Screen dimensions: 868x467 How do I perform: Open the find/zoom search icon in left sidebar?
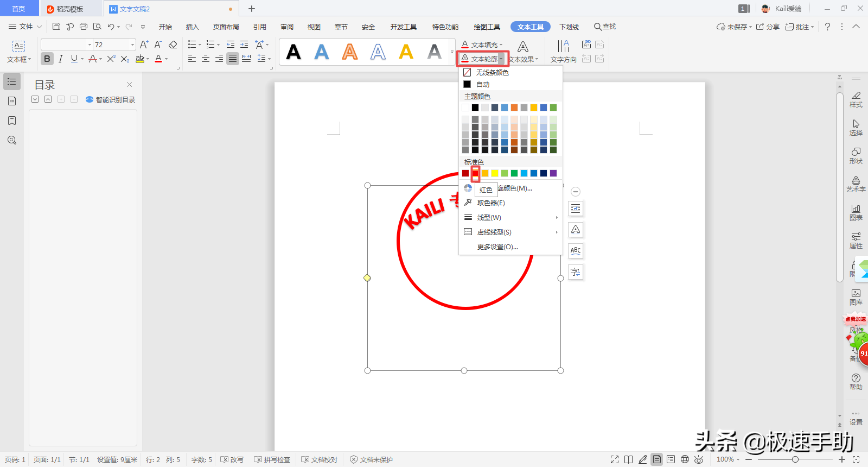(x=12, y=140)
